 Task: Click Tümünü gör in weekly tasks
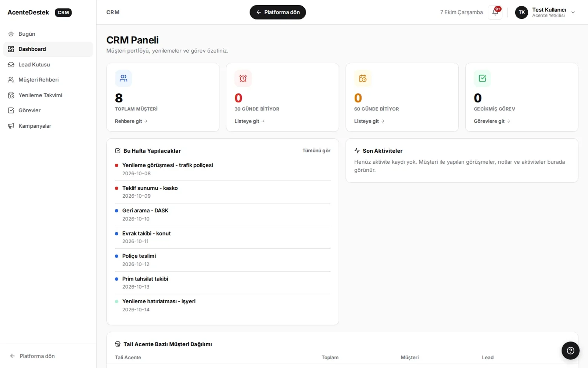pos(316,151)
